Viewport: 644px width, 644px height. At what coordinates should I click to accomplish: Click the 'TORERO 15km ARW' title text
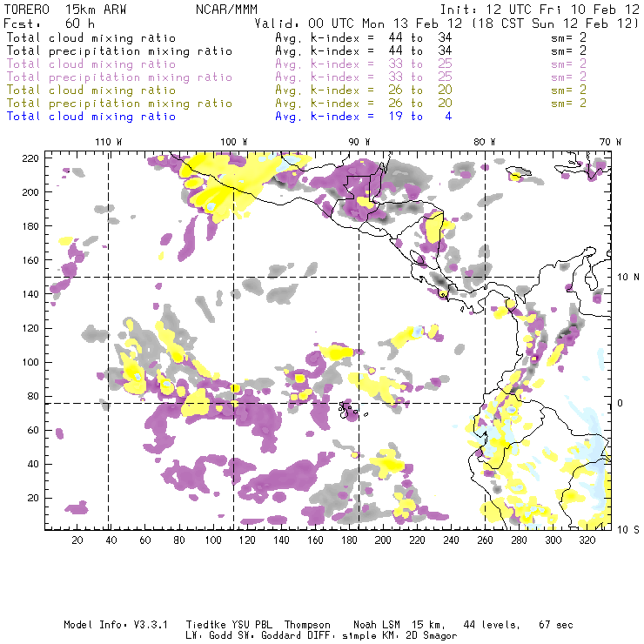65,10
